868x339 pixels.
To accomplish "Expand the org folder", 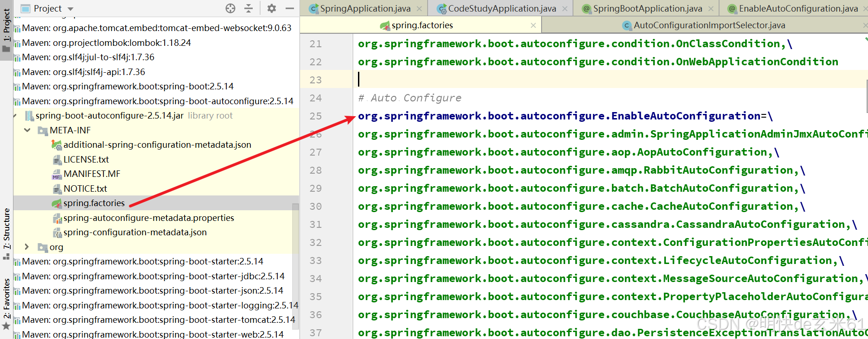I will [27, 247].
